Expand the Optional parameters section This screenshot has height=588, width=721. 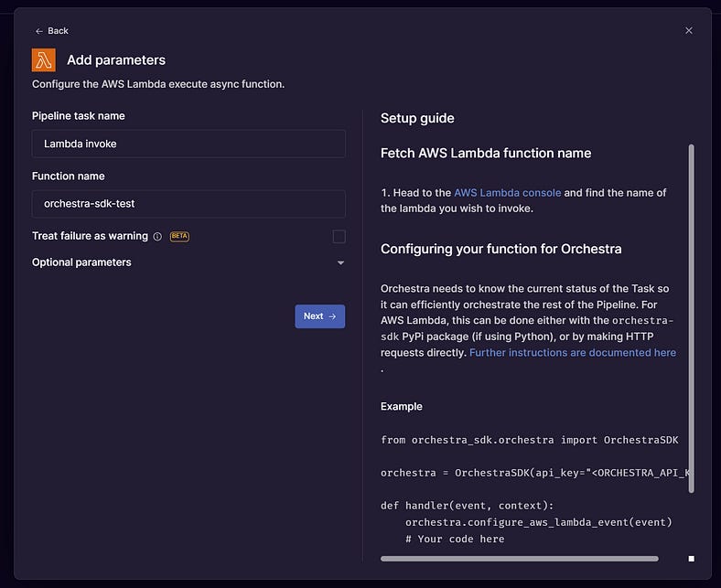340,262
